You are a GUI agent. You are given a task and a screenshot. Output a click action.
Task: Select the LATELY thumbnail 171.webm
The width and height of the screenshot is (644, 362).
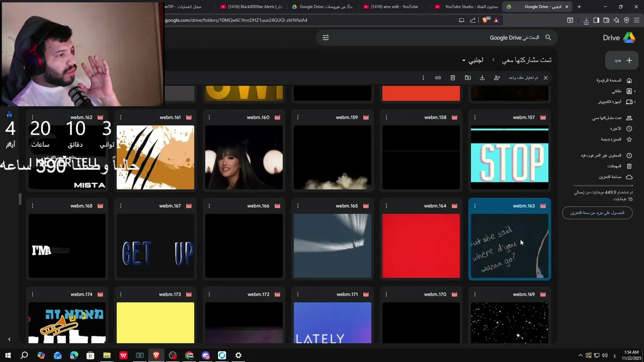coord(333,323)
